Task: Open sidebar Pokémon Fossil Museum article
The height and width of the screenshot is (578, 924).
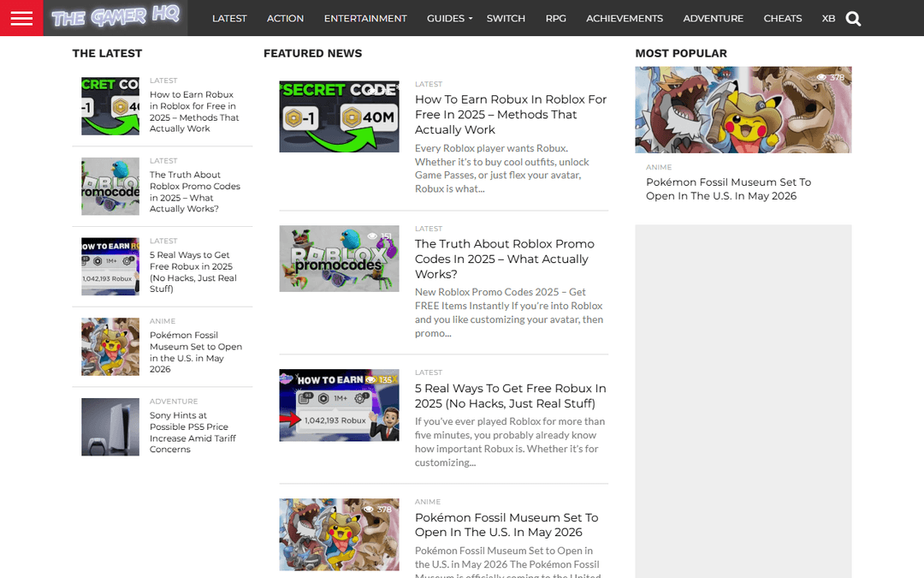Action: click(x=196, y=352)
